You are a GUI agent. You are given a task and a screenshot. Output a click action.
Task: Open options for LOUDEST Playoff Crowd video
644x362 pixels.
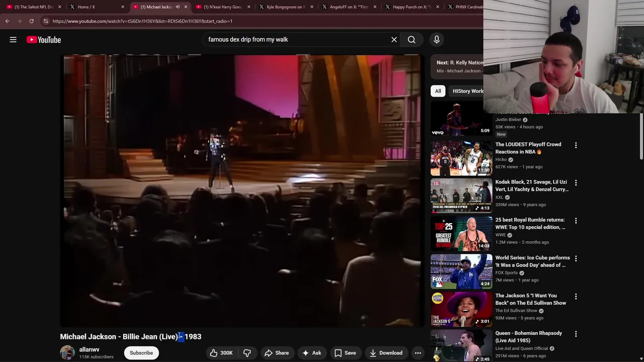(576, 145)
